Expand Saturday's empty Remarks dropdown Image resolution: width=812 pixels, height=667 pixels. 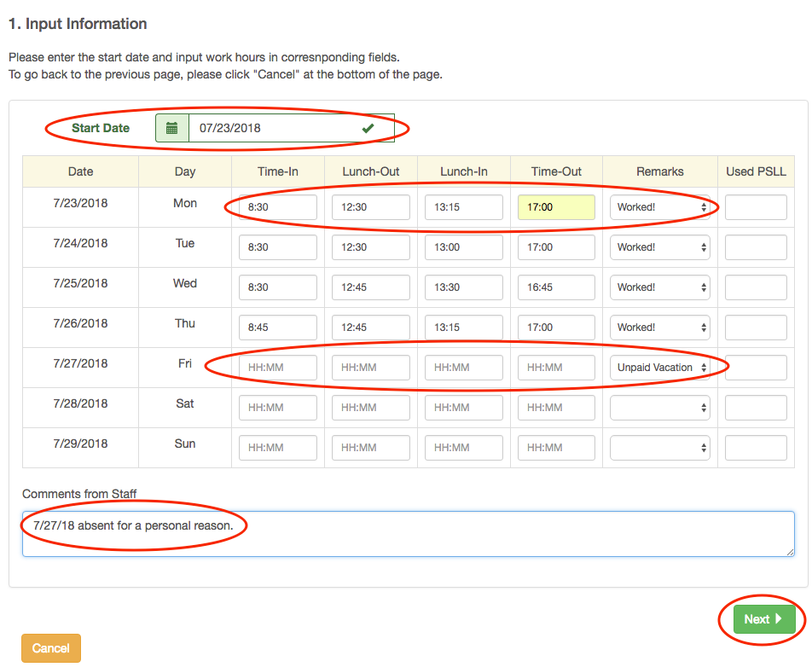coord(659,408)
